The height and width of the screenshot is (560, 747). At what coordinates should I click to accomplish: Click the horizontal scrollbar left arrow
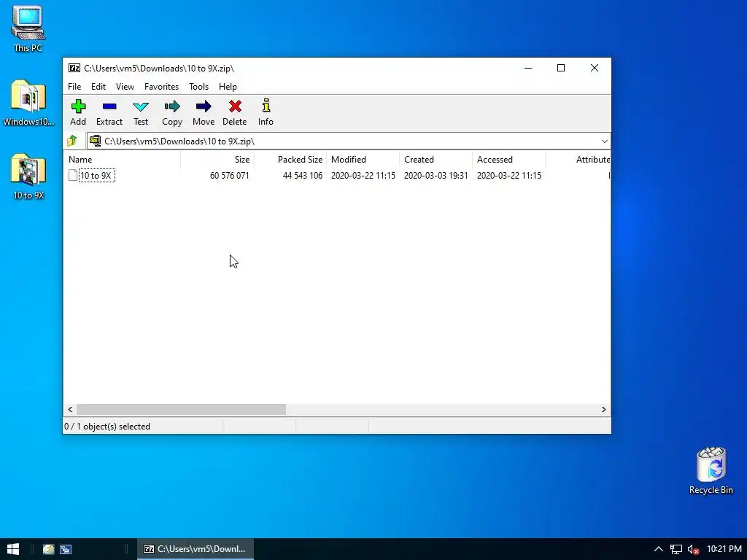71,410
